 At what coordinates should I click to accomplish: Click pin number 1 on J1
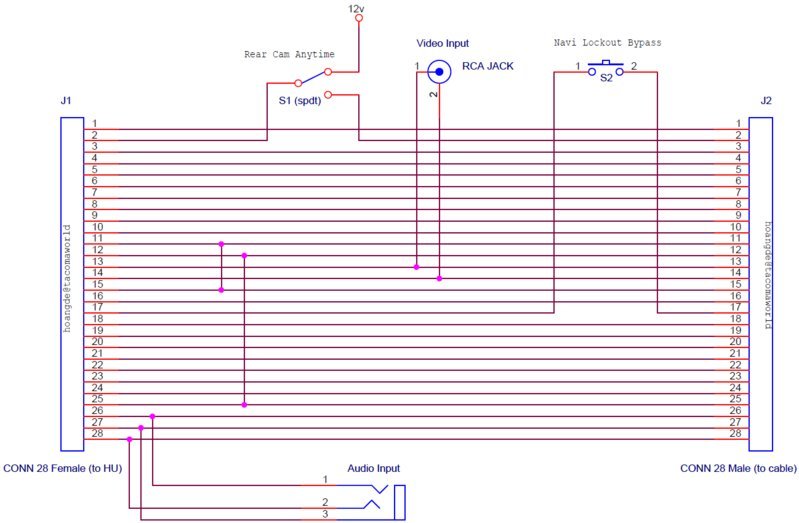pos(94,123)
